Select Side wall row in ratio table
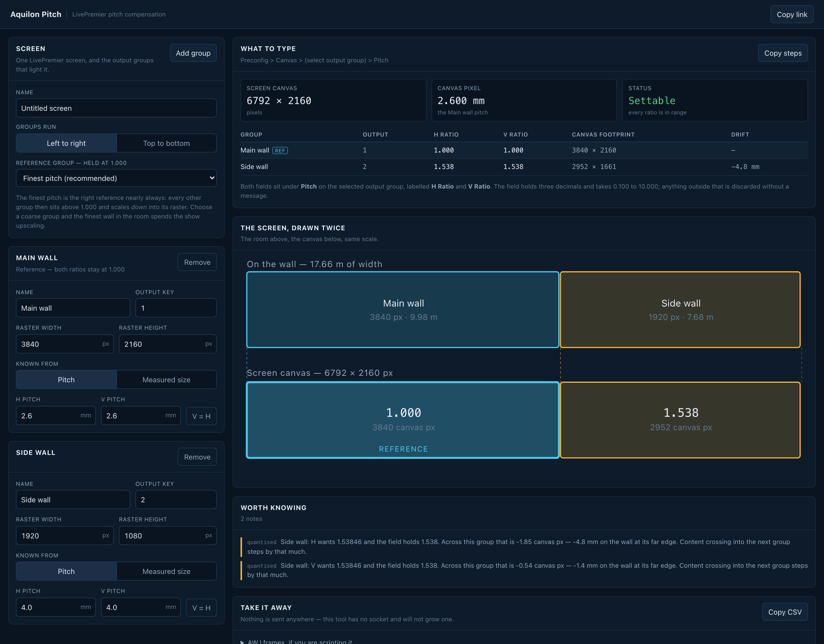 pos(524,166)
